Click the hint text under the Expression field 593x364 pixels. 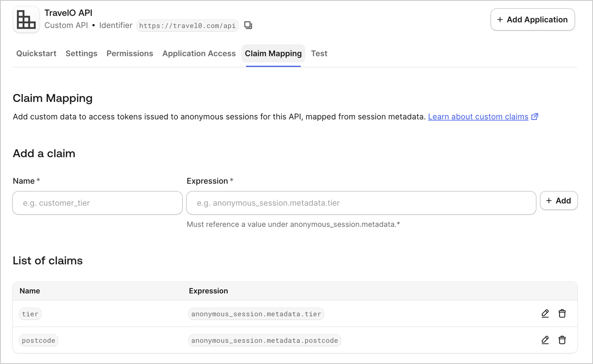click(x=294, y=224)
